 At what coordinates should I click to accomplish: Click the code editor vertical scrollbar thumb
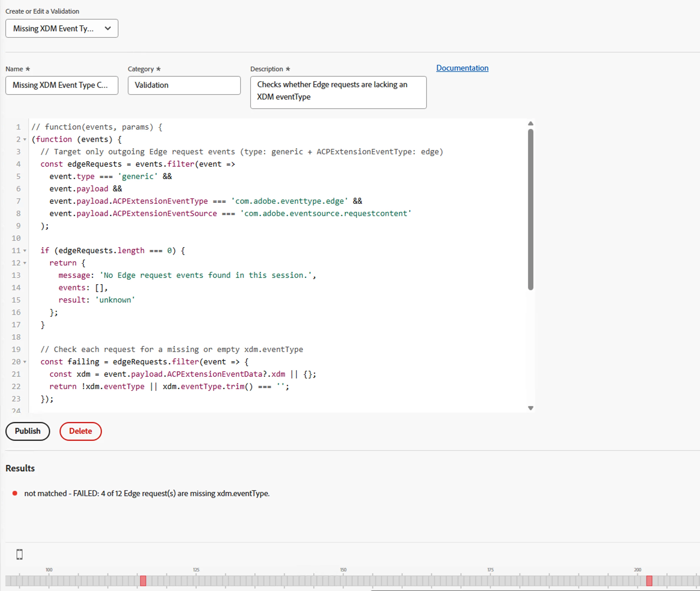pyautogui.click(x=530, y=209)
